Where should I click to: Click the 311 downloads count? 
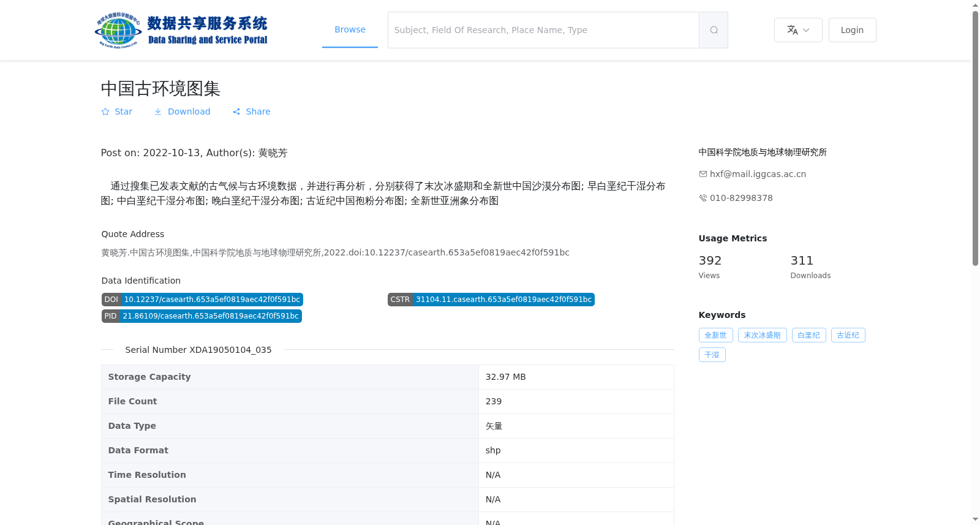click(x=802, y=260)
